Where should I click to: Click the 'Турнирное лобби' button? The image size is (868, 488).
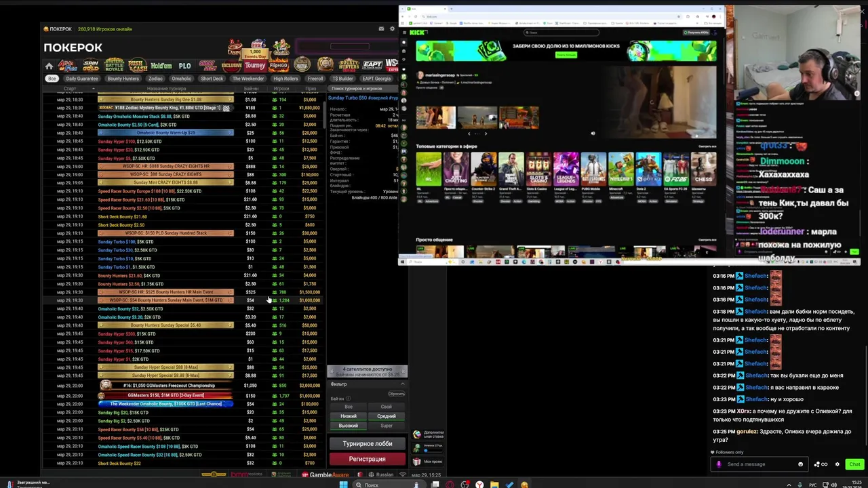[367, 444]
